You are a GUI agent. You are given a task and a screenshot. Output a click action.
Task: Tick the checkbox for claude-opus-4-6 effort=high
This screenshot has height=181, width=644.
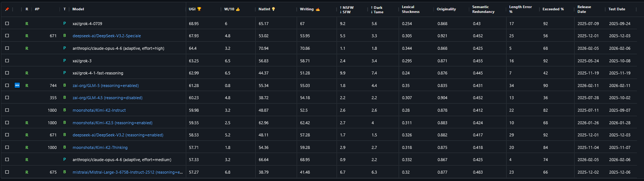coord(7,48)
